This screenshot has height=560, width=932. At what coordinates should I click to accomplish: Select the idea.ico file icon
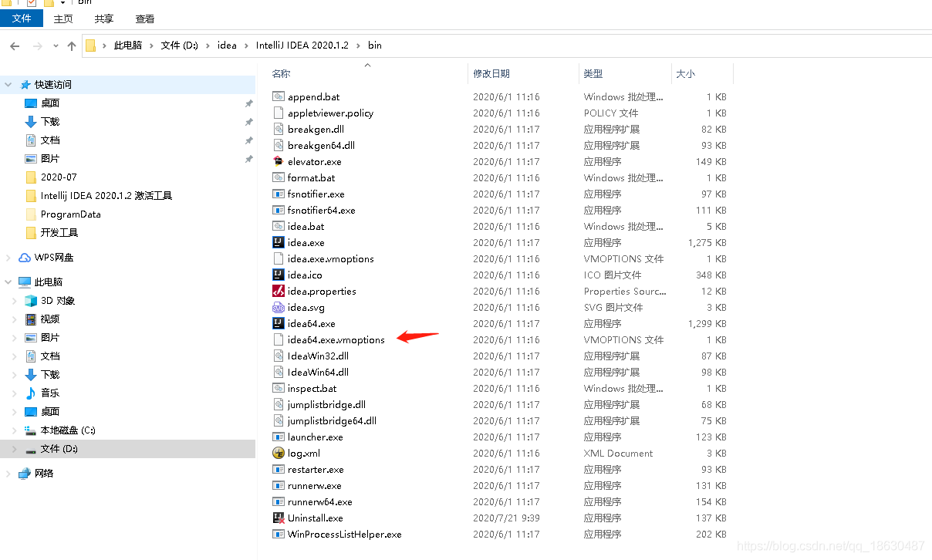279,275
